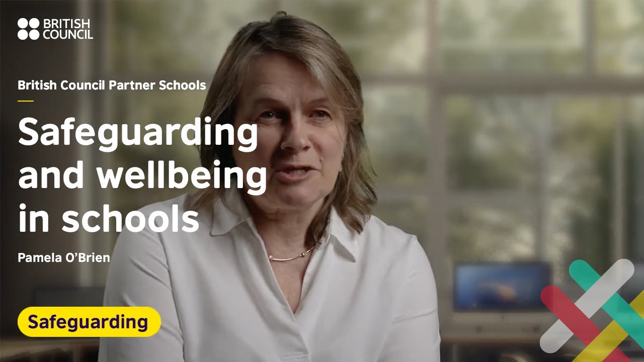The height and width of the screenshot is (362, 644).
Task: Click the 'and wellbeing' title line
Action: pyautogui.click(x=142, y=177)
